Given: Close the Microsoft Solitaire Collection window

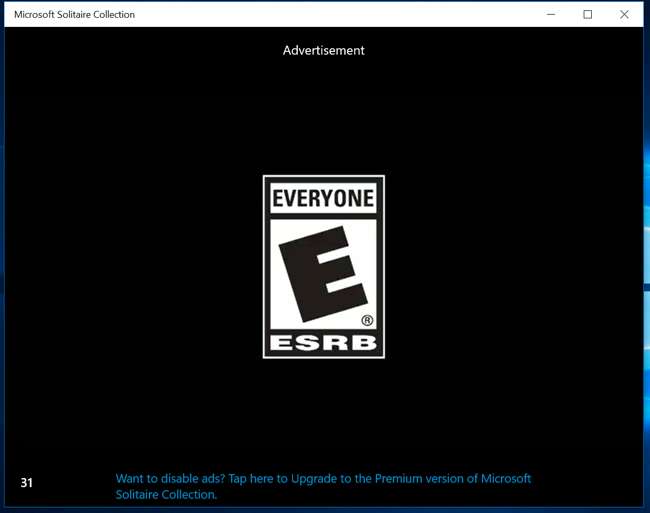Looking at the screenshot, I should [624, 14].
